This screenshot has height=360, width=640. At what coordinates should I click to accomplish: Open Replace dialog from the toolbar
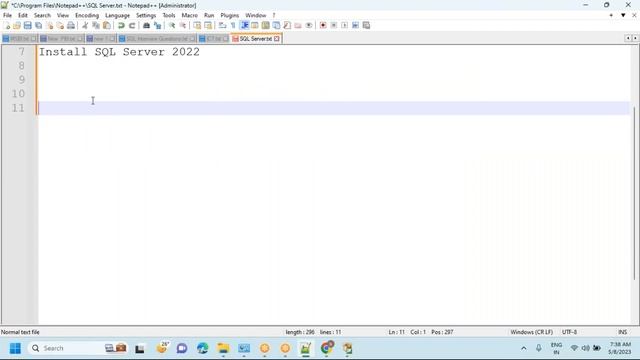(x=157, y=25)
